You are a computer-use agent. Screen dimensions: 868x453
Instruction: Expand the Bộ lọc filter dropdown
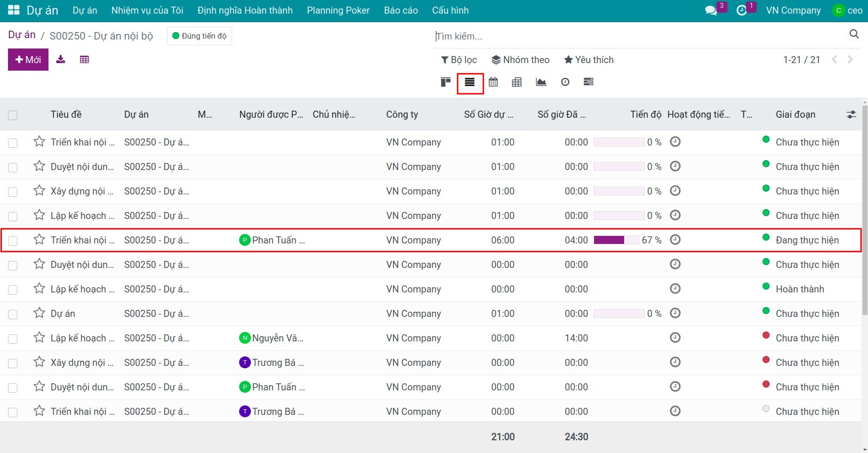pyautogui.click(x=459, y=60)
